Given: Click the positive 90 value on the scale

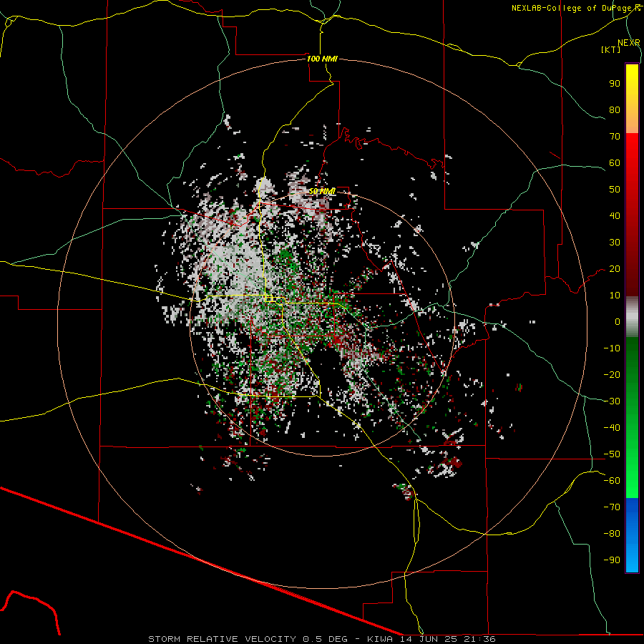Looking at the screenshot, I should (x=615, y=84).
